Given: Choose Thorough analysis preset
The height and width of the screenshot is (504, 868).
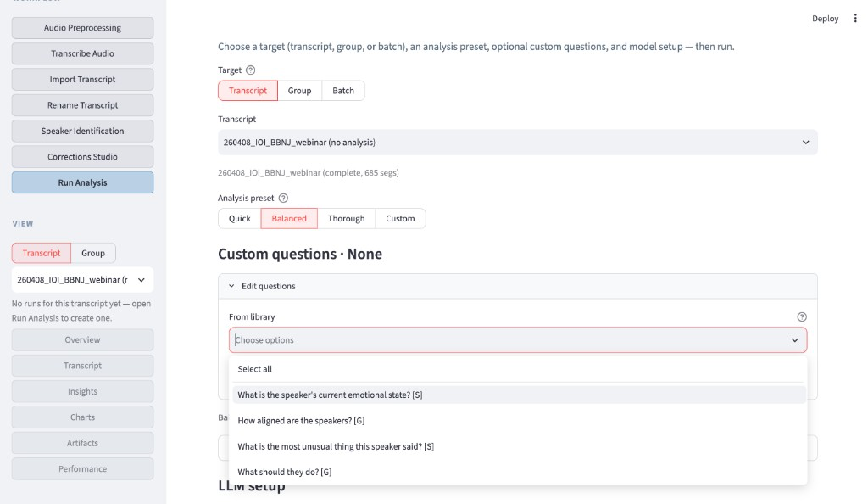Looking at the screenshot, I should pyautogui.click(x=346, y=218).
